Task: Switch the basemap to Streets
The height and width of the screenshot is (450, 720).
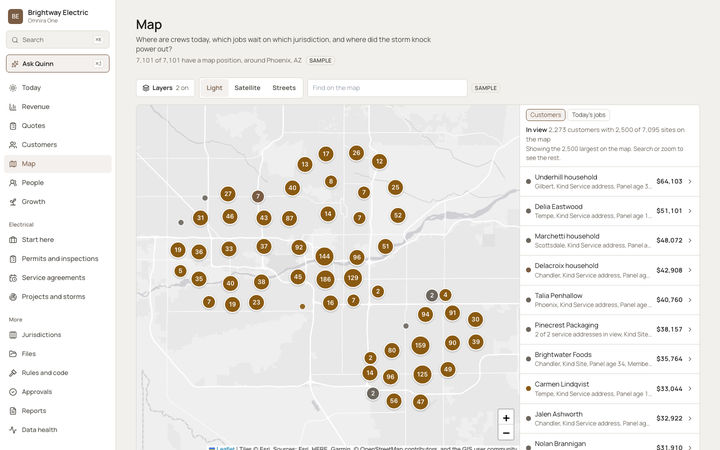Action: (x=284, y=88)
